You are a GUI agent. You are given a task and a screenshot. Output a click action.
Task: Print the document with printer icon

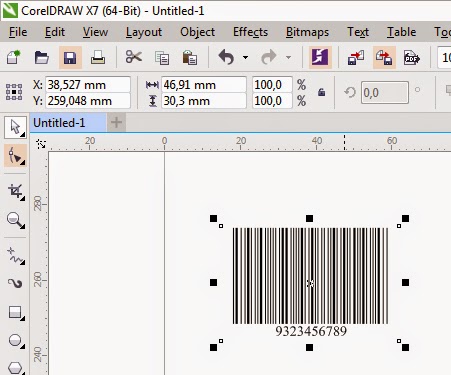point(98,57)
